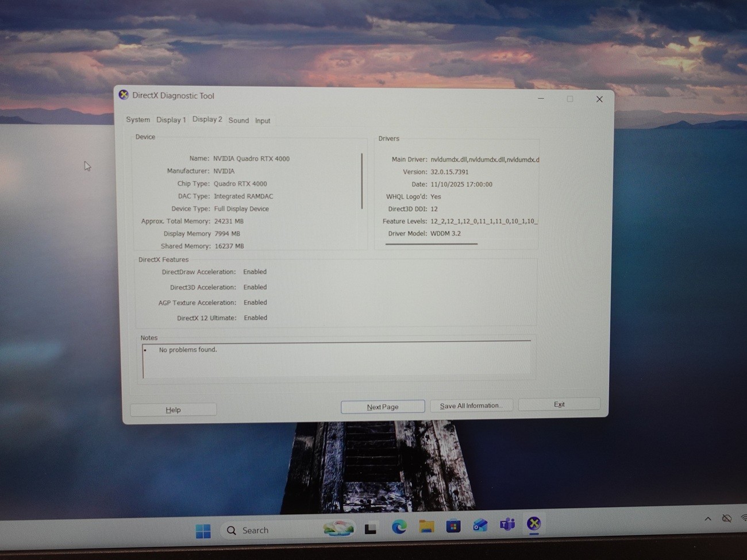
Task: Click the driver date 11/10/2025 17:00:00
Action: (461, 184)
